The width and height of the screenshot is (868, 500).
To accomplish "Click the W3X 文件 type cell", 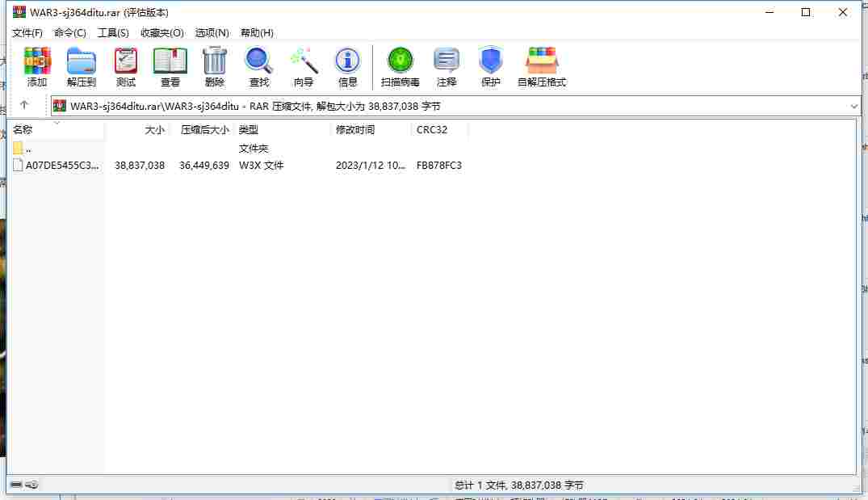I will (x=262, y=165).
